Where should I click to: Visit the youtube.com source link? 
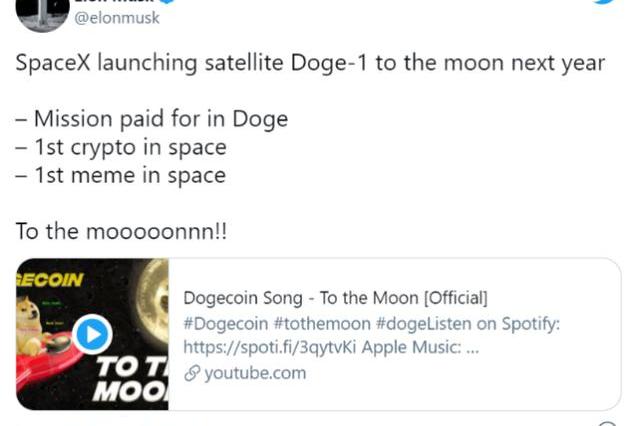255,373
